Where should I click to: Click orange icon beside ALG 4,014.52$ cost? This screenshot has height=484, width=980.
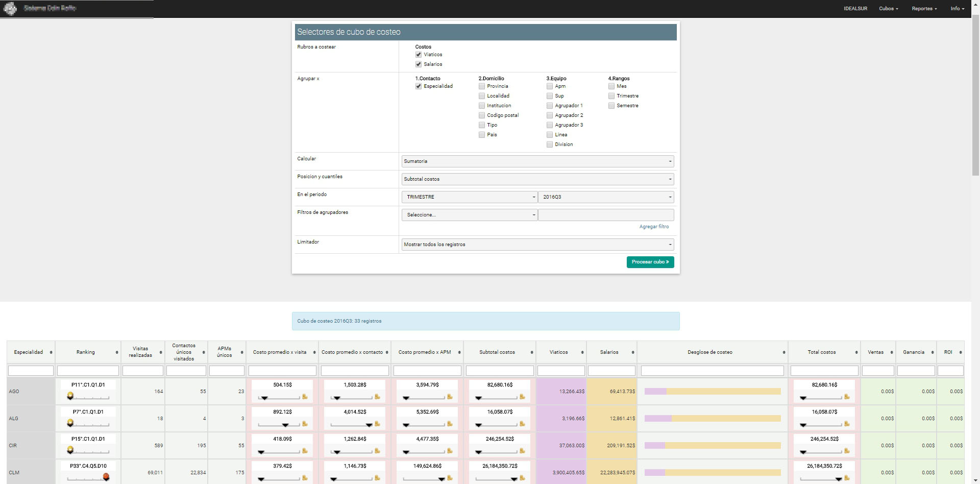(377, 424)
